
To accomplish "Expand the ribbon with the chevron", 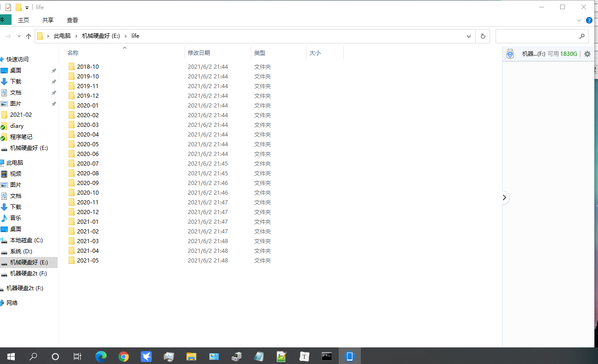I will point(579,20).
